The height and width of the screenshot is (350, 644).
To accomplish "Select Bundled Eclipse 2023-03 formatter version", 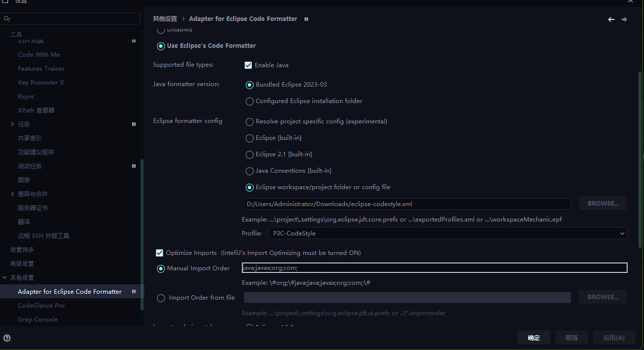I will point(250,85).
